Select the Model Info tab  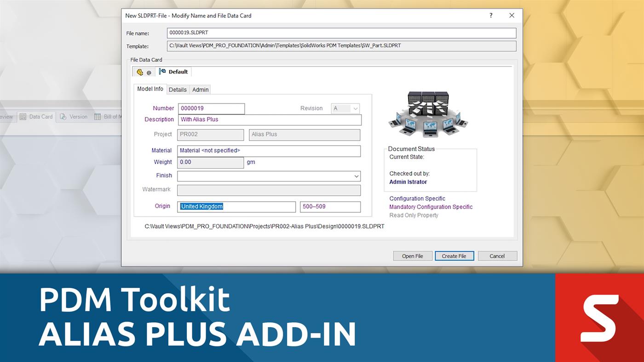[x=149, y=89]
